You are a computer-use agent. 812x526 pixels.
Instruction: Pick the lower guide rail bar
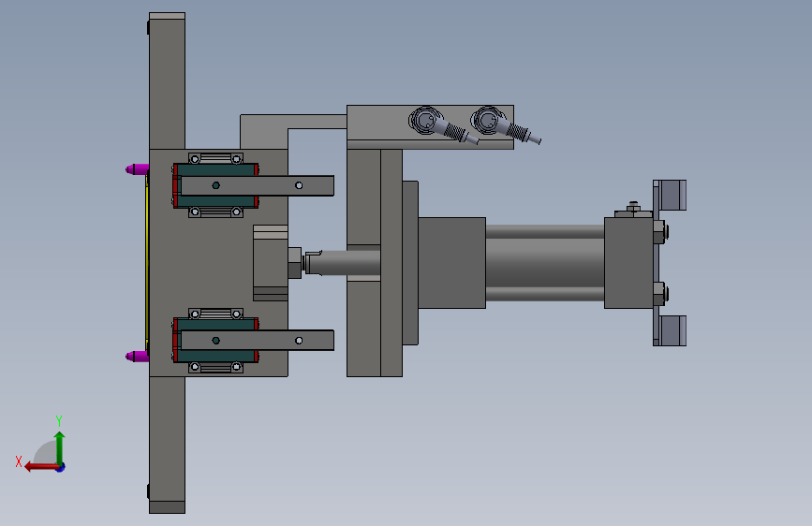[257, 340]
